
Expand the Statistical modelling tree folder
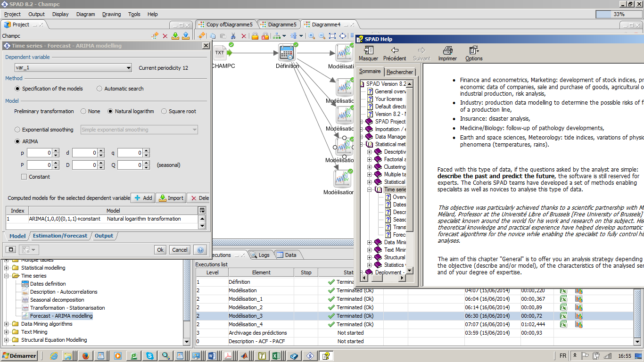coord(7,268)
